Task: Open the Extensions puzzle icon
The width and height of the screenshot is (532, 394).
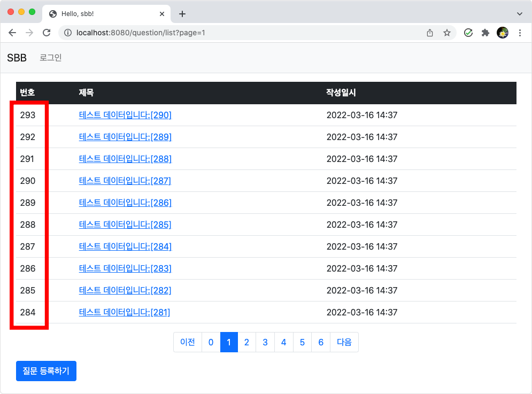Action: (485, 33)
